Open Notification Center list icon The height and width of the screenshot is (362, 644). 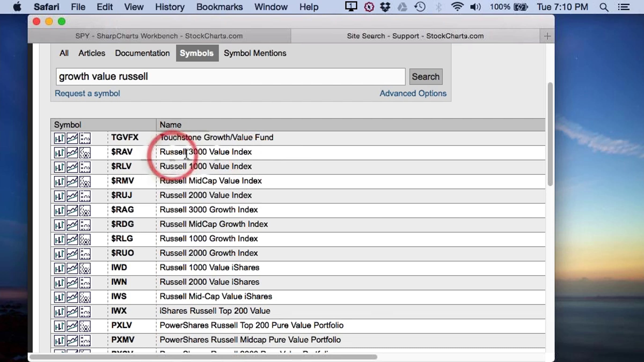624,7
